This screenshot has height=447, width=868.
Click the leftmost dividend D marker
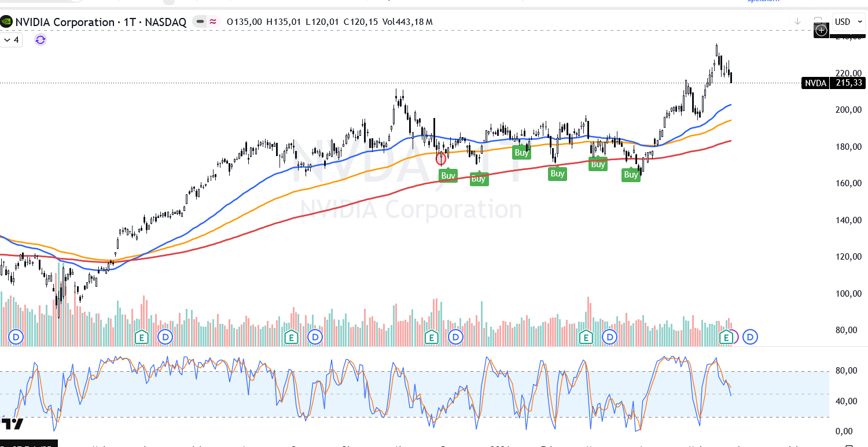(16, 336)
